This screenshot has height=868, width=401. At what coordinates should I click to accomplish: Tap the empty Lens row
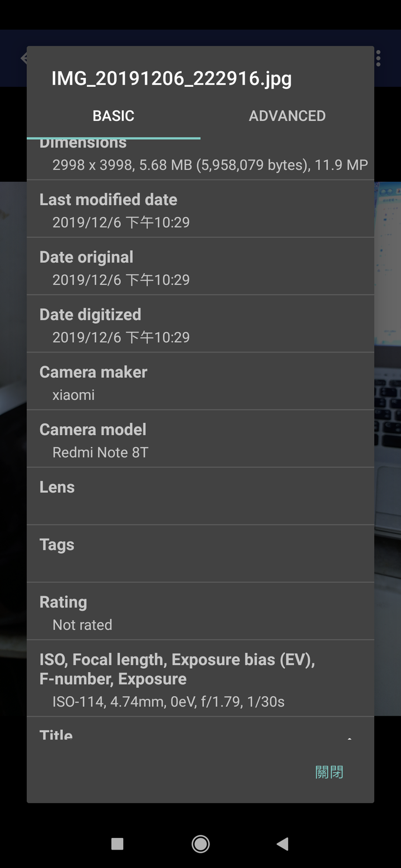coord(200,496)
